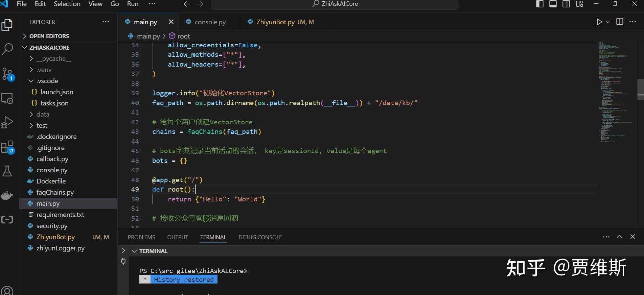Close the bottom panel
The height and width of the screenshot is (295, 644).
click(x=632, y=237)
